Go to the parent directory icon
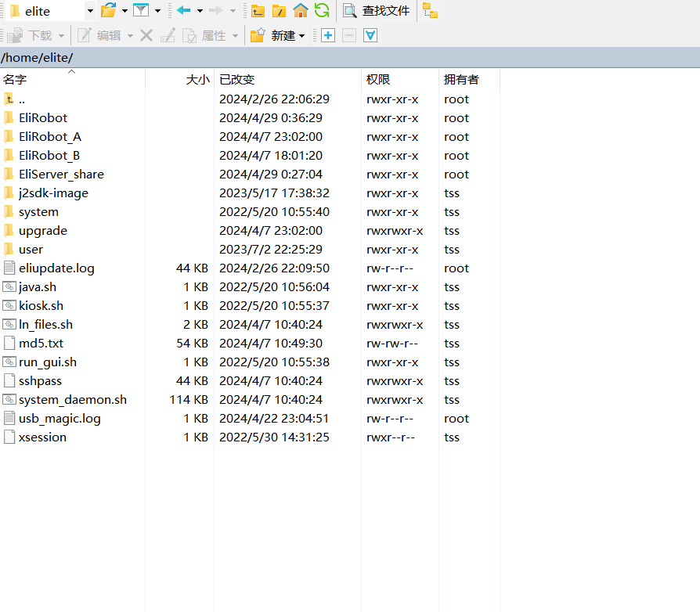 click(258, 11)
